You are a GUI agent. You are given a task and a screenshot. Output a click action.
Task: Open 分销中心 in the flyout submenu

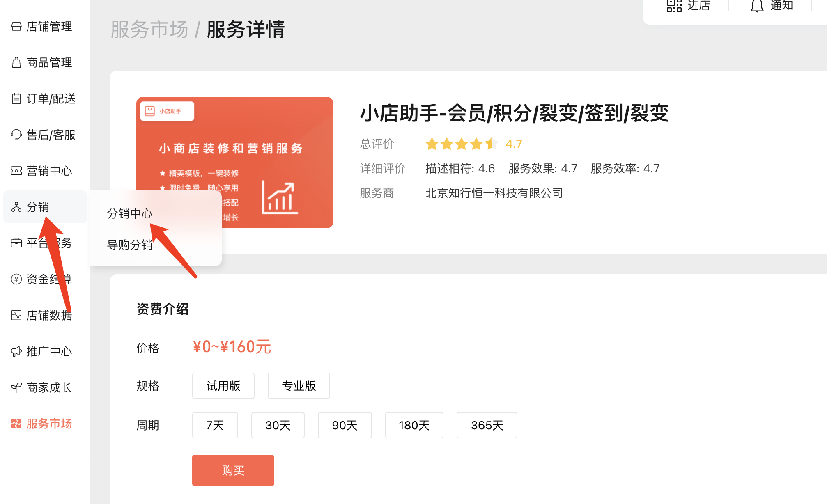coord(130,213)
